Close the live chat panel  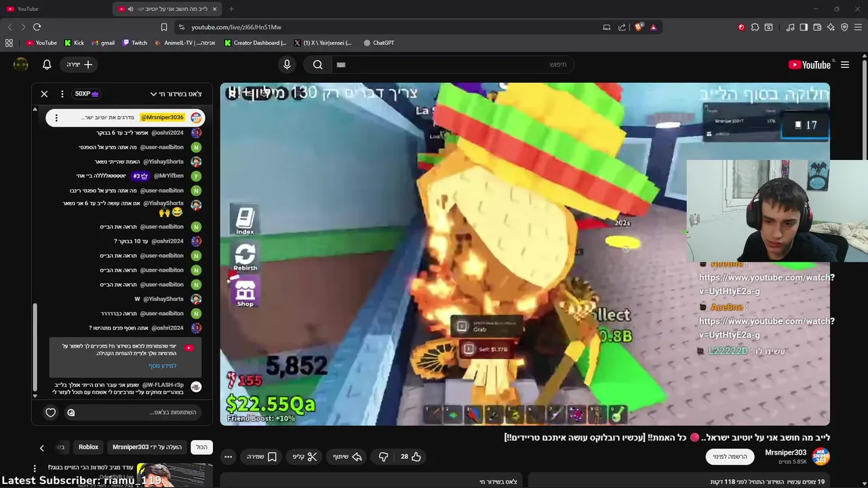(x=44, y=94)
